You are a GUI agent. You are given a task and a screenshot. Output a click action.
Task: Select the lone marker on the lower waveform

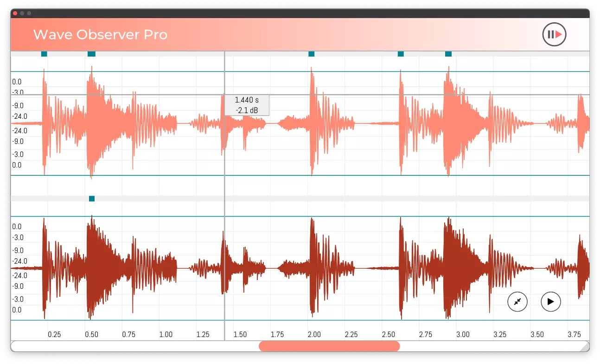(x=91, y=198)
